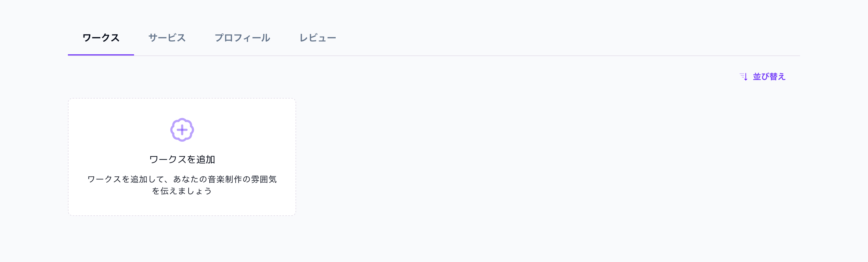Screen dimensions: 868x262
Task: View services through the サービス tab label
Action: (167, 38)
